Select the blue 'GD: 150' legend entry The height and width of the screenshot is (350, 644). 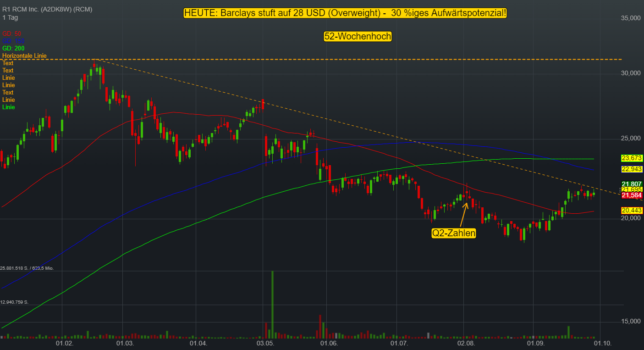tap(13, 41)
